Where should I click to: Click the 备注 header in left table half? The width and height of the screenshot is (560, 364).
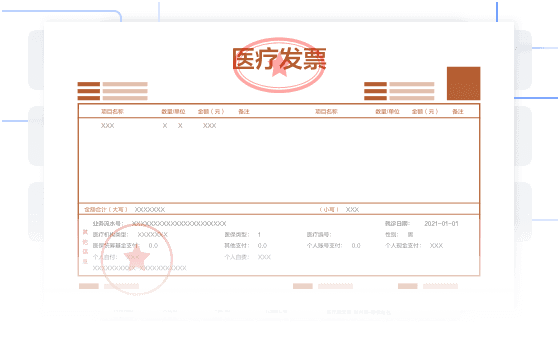coord(244,111)
